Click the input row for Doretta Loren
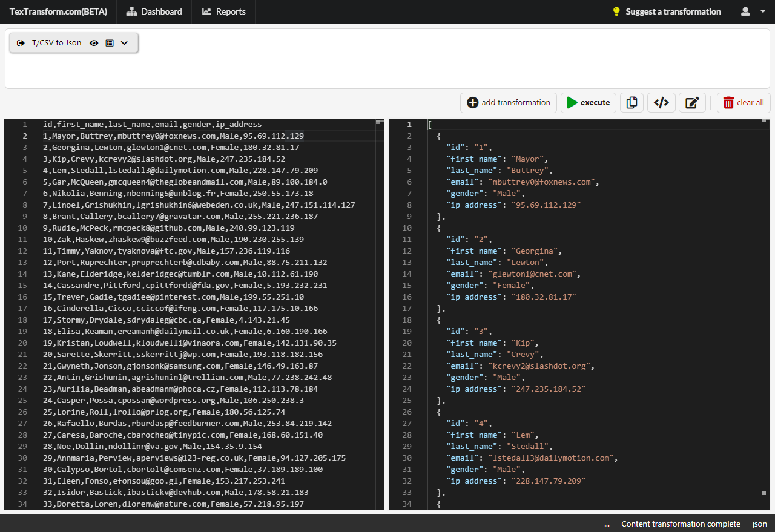Image resolution: width=775 pixels, height=532 pixels. coord(174,504)
